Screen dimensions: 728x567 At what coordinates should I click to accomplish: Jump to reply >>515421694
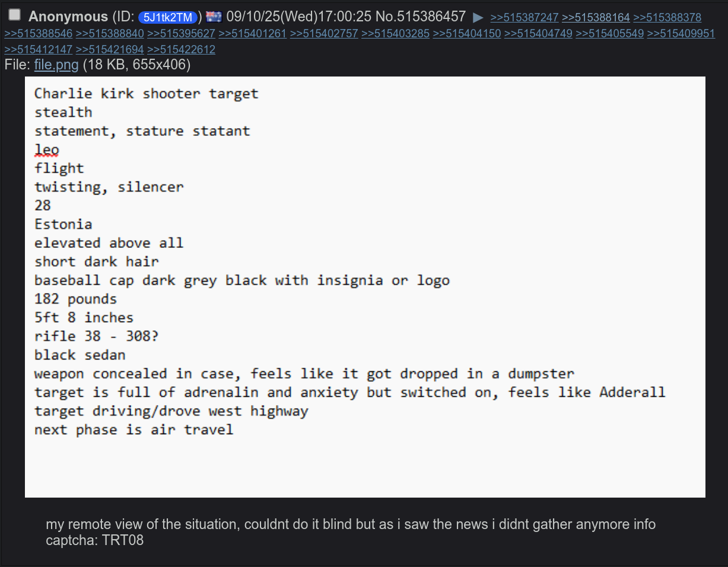point(110,50)
